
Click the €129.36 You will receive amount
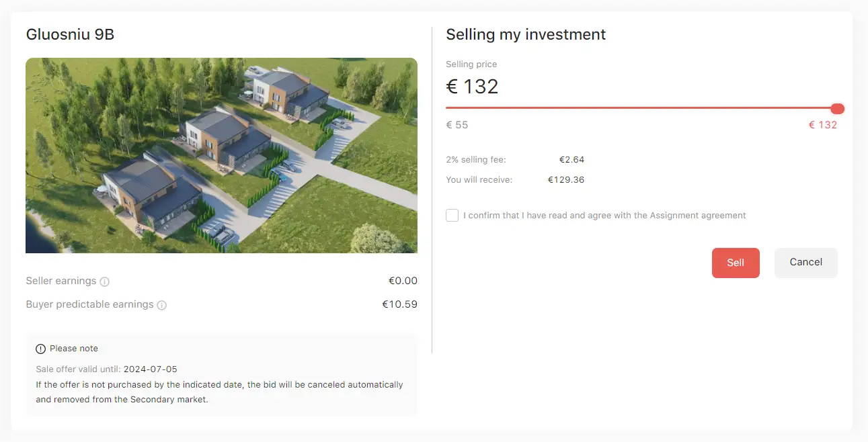(566, 180)
